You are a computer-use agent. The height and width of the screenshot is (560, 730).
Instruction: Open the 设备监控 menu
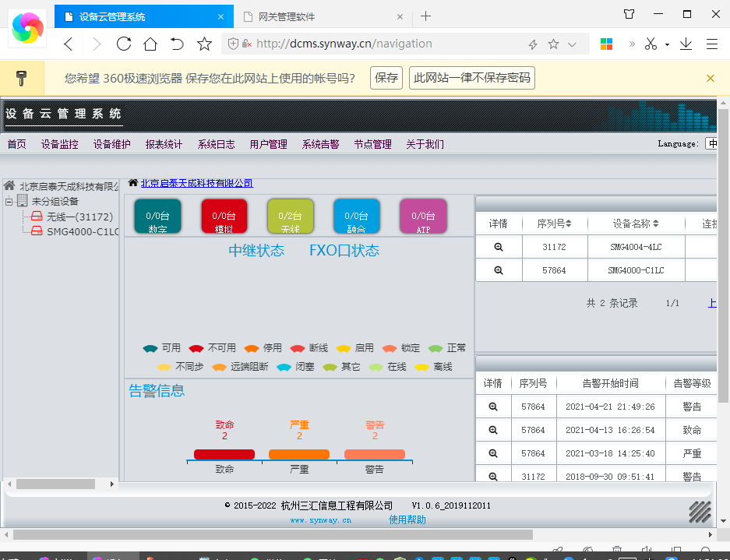(x=59, y=144)
